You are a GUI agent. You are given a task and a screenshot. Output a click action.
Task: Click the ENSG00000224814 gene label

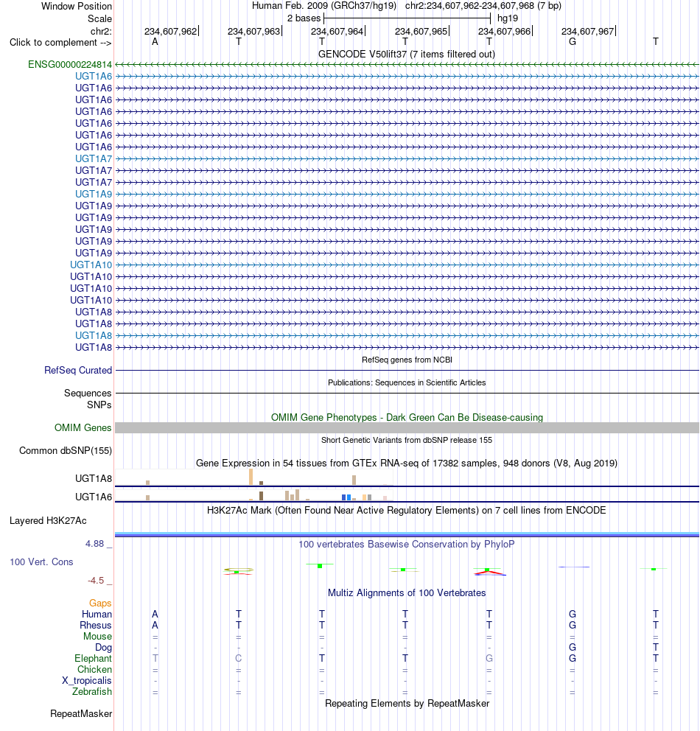point(70,64)
